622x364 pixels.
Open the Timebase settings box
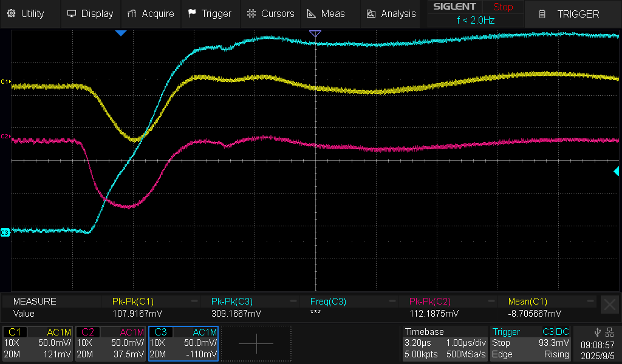(x=445, y=343)
